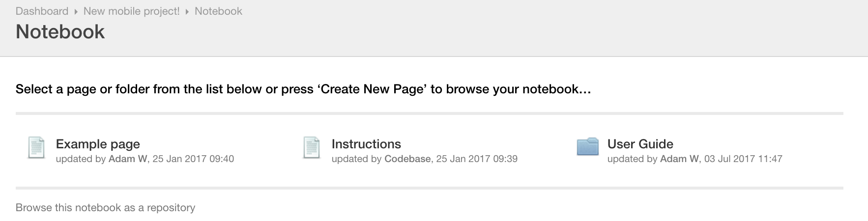Click the 'Select a page or folder' instruction text
The image size is (868, 221).
[x=303, y=89]
